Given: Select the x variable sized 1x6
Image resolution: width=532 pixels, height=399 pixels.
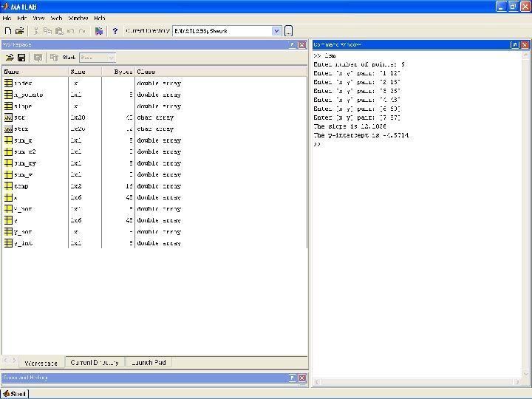Looking at the screenshot, I should coord(154,197).
